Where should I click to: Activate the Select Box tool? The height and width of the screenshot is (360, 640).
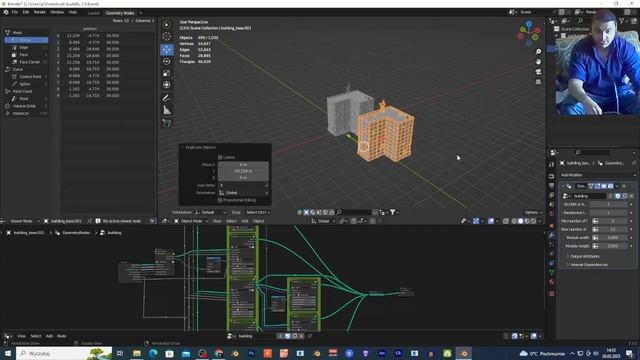coord(167,24)
